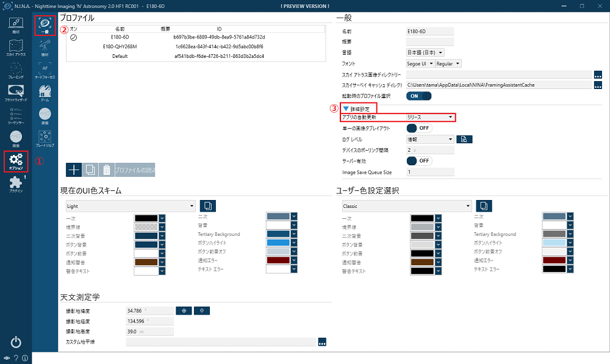
Task: Click the 名前 field containing E180-6D
Action: tap(430, 32)
